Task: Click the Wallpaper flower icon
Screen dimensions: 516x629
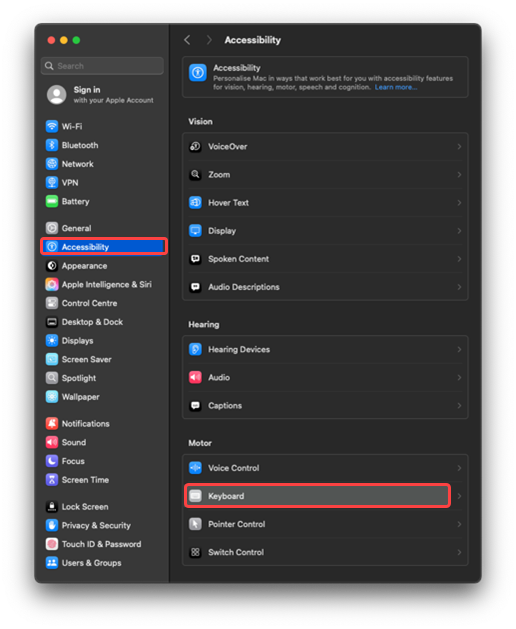Action: (52, 397)
